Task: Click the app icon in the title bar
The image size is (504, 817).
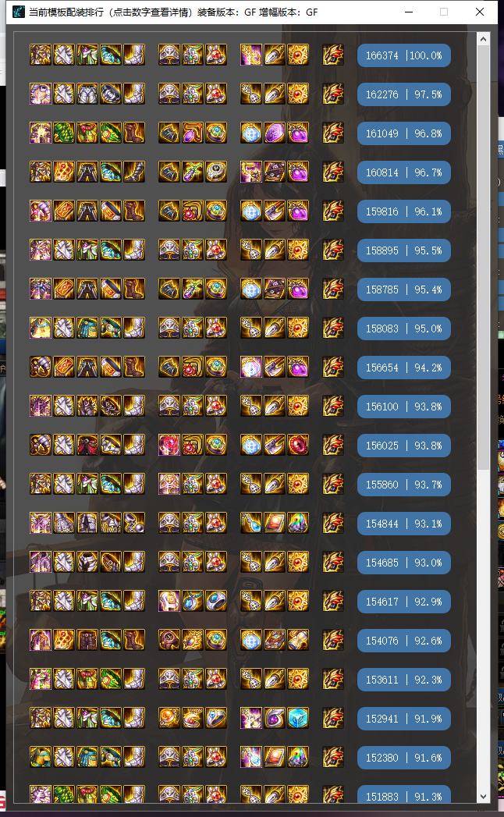Action: [19, 12]
